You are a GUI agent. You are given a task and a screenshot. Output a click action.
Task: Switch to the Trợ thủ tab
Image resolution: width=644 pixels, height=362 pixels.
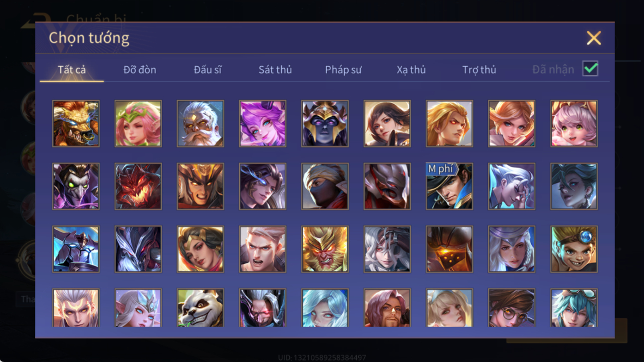click(479, 70)
